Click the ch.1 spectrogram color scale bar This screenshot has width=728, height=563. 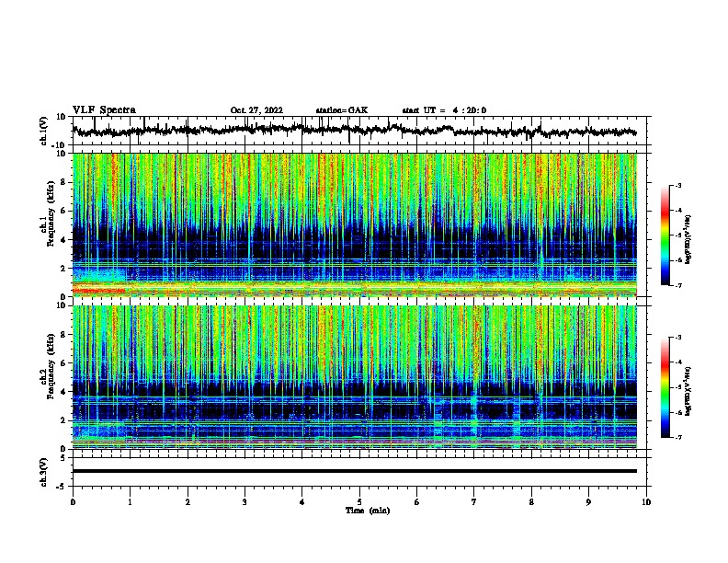point(665,236)
